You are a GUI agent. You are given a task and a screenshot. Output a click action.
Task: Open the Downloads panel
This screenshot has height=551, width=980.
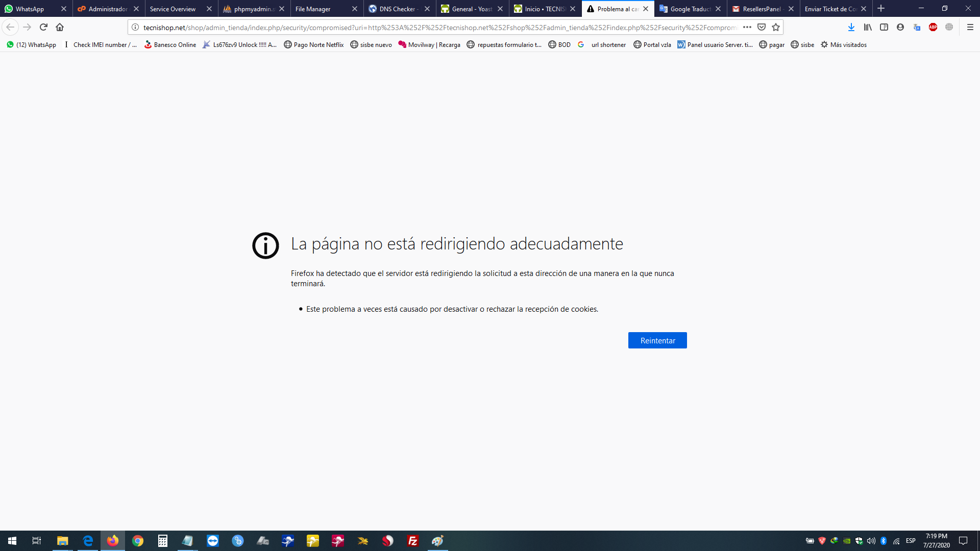pyautogui.click(x=851, y=27)
